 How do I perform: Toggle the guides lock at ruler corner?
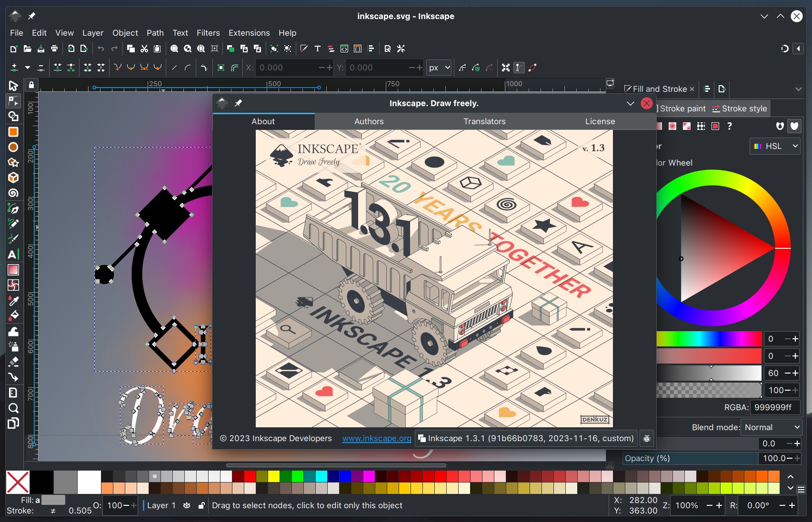pyautogui.click(x=31, y=85)
